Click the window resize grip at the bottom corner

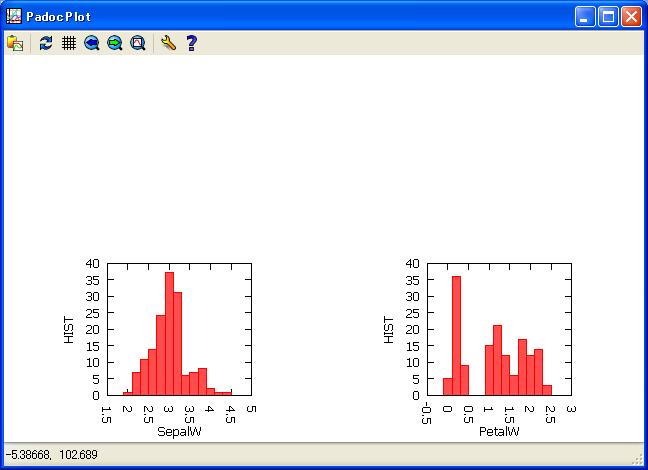(x=639, y=461)
